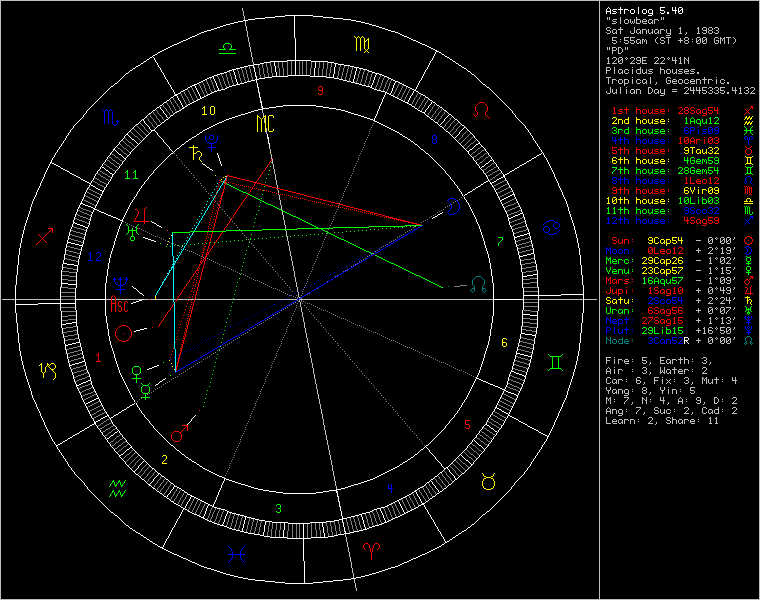Click the 'Node: 3Can52R' row
This screenshot has height=600, width=760.
coord(680,341)
